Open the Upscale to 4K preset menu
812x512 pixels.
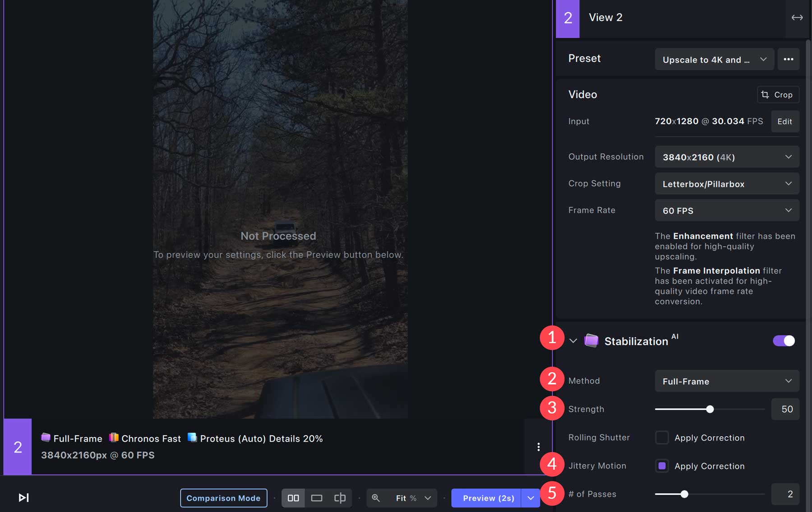tap(714, 59)
